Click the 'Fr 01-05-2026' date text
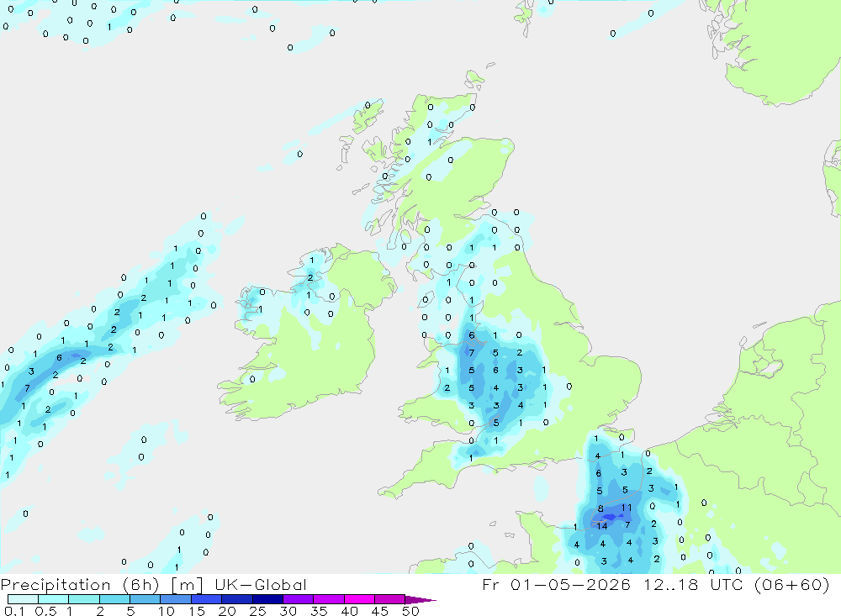 point(556,584)
